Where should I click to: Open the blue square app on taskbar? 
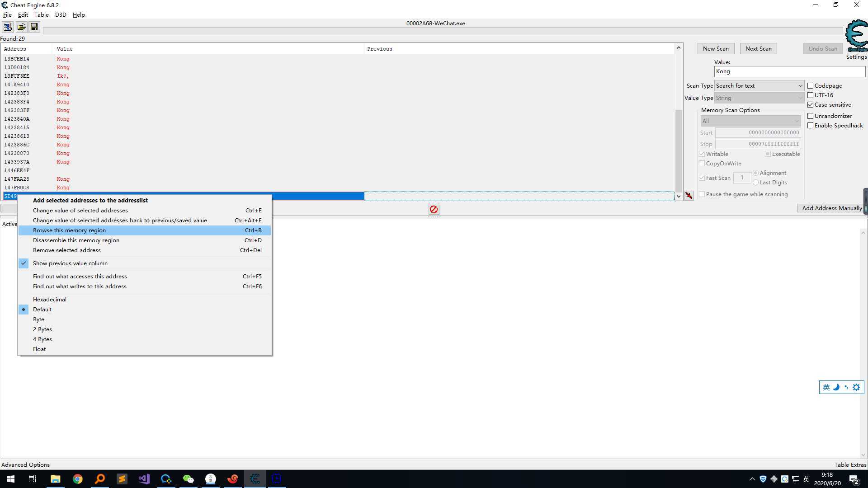(277, 479)
